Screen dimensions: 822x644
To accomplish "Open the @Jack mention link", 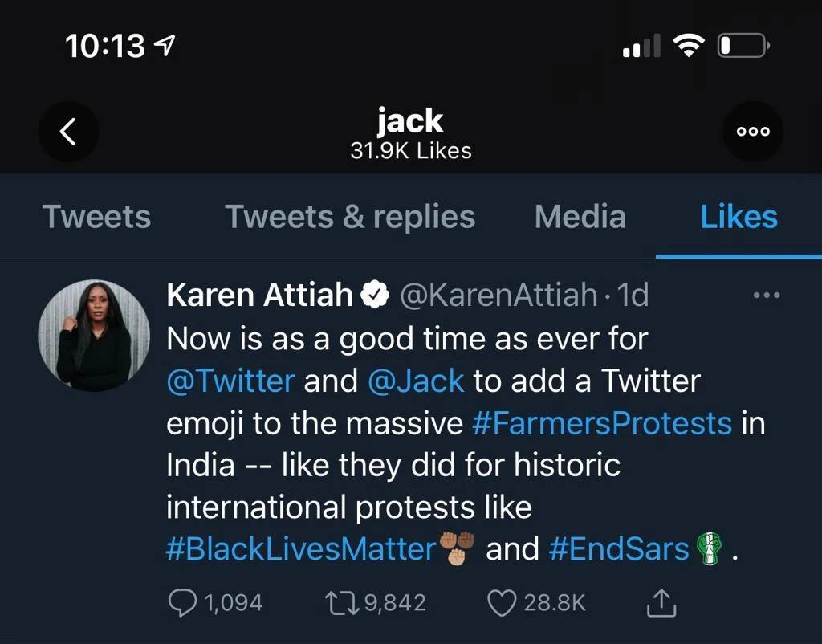I will coord(415,381).
